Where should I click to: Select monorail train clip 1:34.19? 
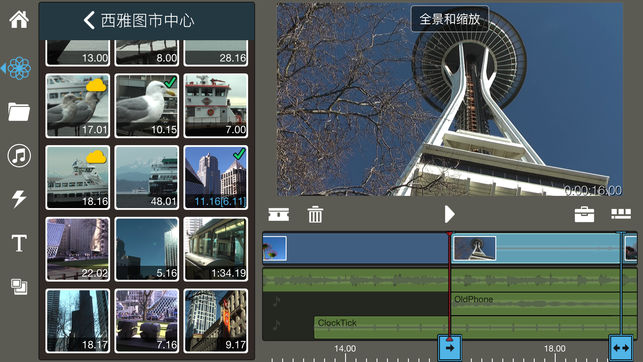[x=216, y=249]
